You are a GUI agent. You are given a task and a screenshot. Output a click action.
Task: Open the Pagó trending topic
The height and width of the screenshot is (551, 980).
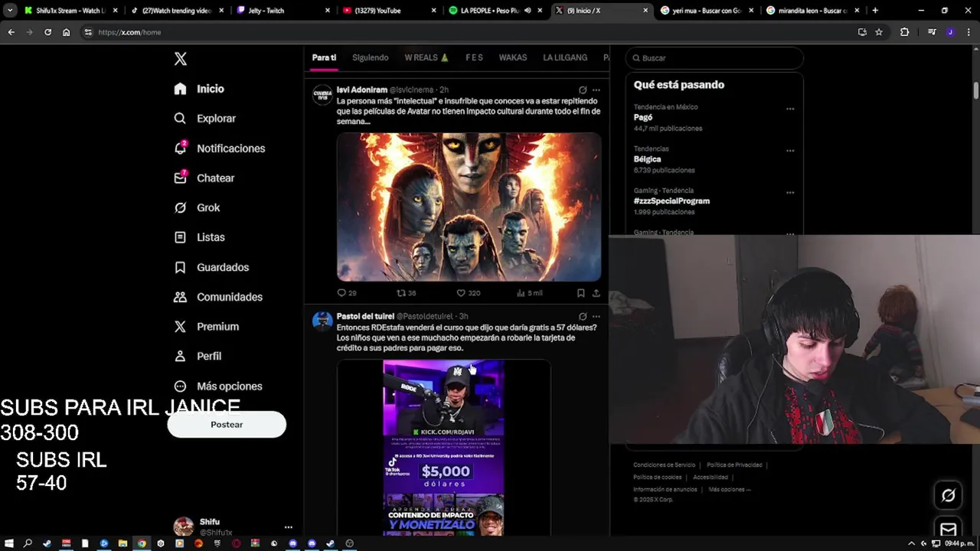click(643, 117)
